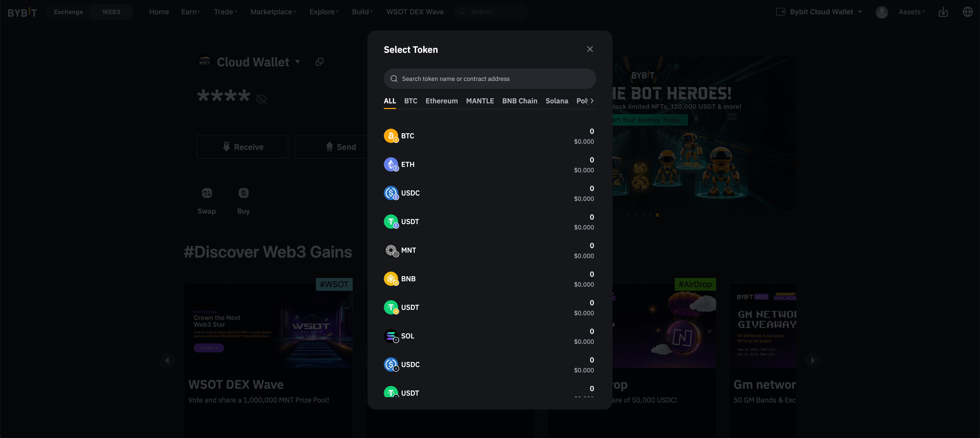Select the BTC token icon

click(x=391, y=136)
